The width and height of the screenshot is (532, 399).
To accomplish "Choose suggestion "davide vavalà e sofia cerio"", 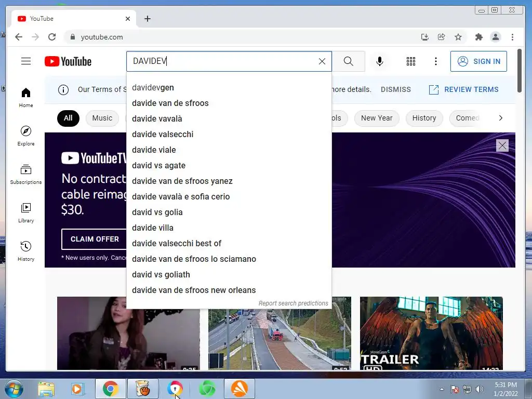I will (229, 197).
